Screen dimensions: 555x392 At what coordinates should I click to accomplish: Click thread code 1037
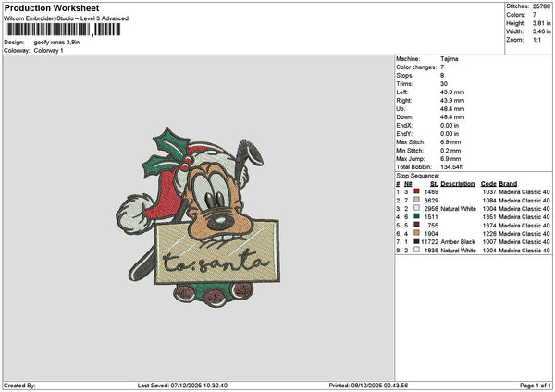click(489, 192)
